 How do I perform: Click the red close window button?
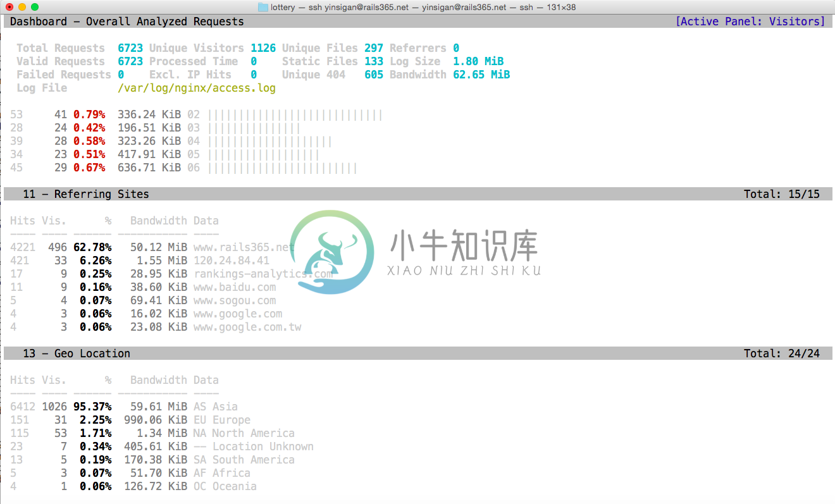click(x=9, y=7)
